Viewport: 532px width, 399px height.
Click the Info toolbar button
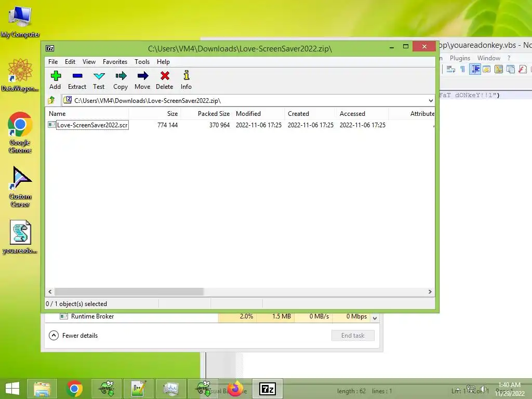(186, 80)
